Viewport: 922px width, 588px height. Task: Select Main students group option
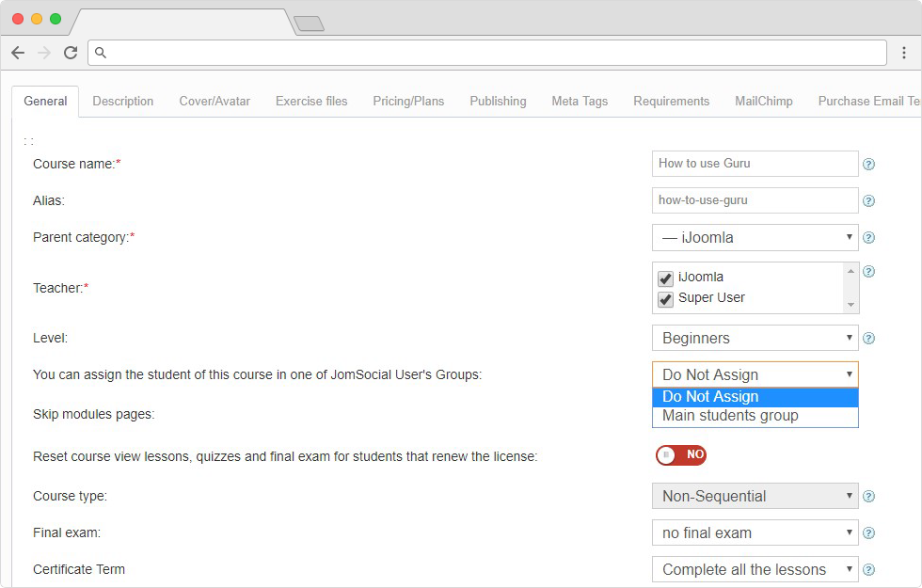(730, 416)
